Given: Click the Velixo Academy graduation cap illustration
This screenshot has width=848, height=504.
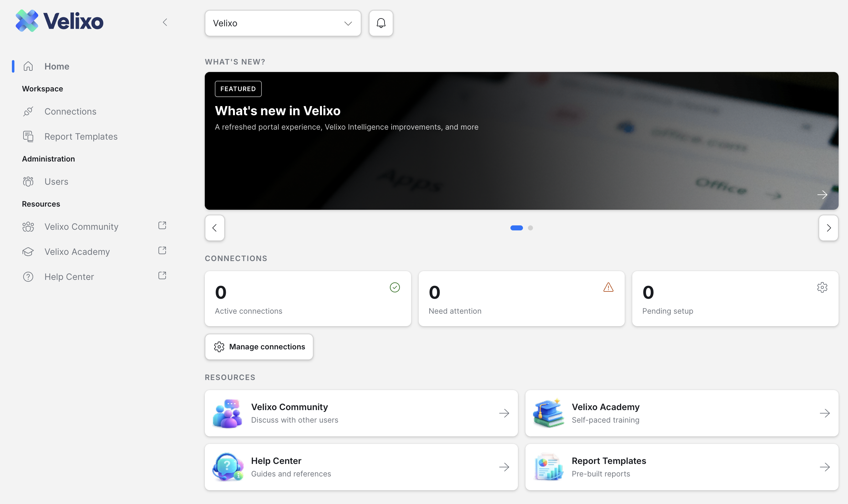Looking at the screenshot, I should point(548,413).
